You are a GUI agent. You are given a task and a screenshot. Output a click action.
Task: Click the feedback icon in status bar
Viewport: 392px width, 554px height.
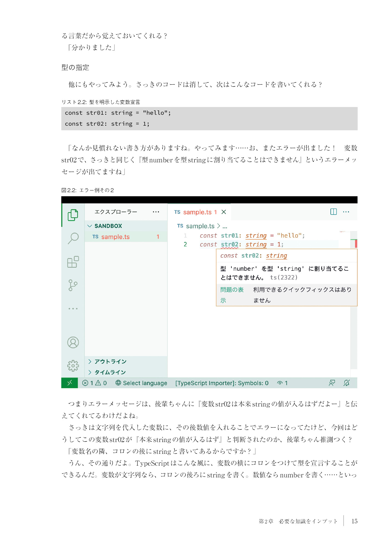click(x=332, y=383)
